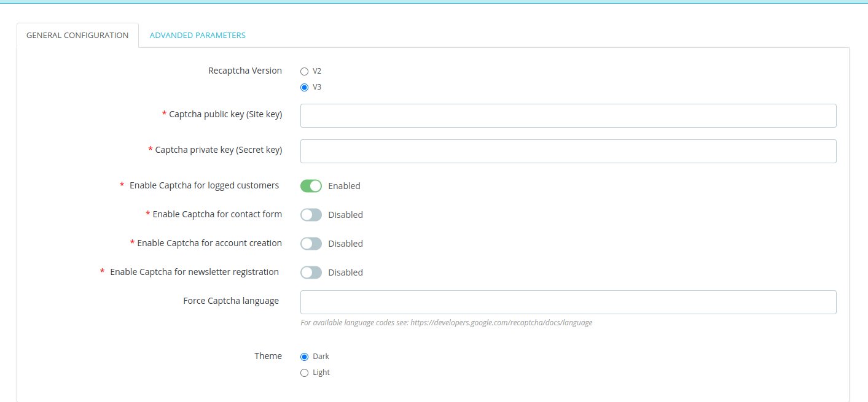Click the account creation Disabled status text
Image resolution: width=868 pixels, height=402 pixels.
[x=345, y=244]
